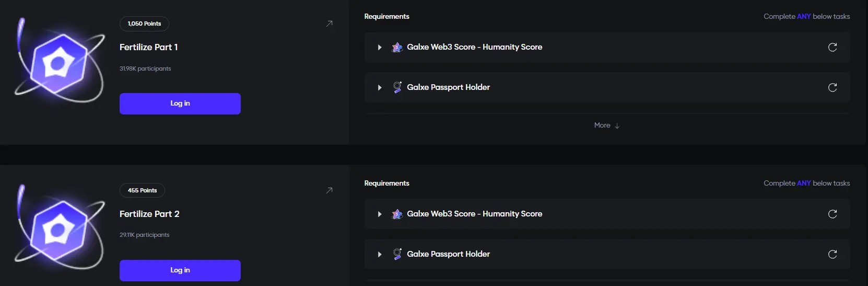
Task: Refresh Galxe Passport Holder in Fertilize Part 2
Action: click(832, 254)
